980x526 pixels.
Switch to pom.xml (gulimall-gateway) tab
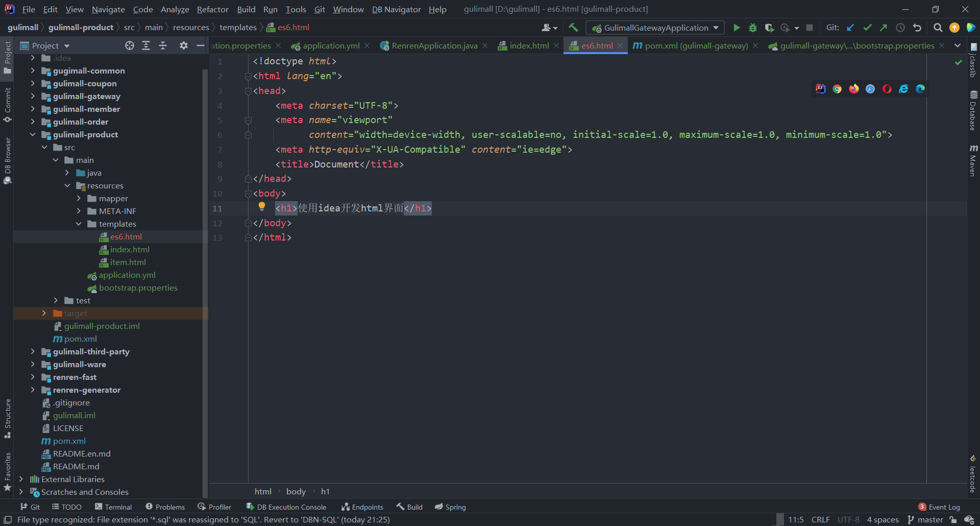point(696,45)
